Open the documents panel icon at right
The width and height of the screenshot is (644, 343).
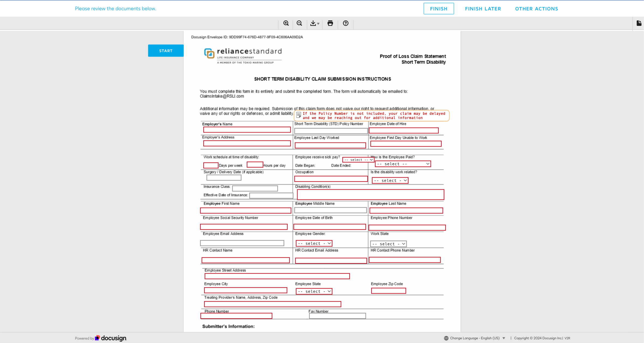point(639,23)
